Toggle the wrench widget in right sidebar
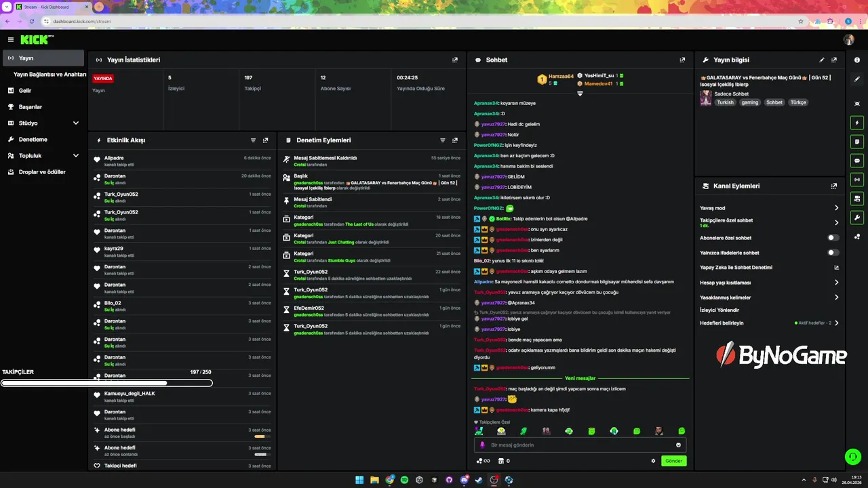Viewport: 868px width, 488px height. 857,218
